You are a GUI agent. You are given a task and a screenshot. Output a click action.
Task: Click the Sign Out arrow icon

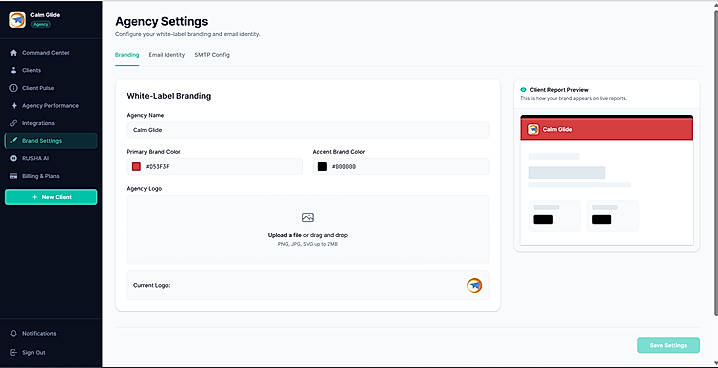tap(13, 353)
